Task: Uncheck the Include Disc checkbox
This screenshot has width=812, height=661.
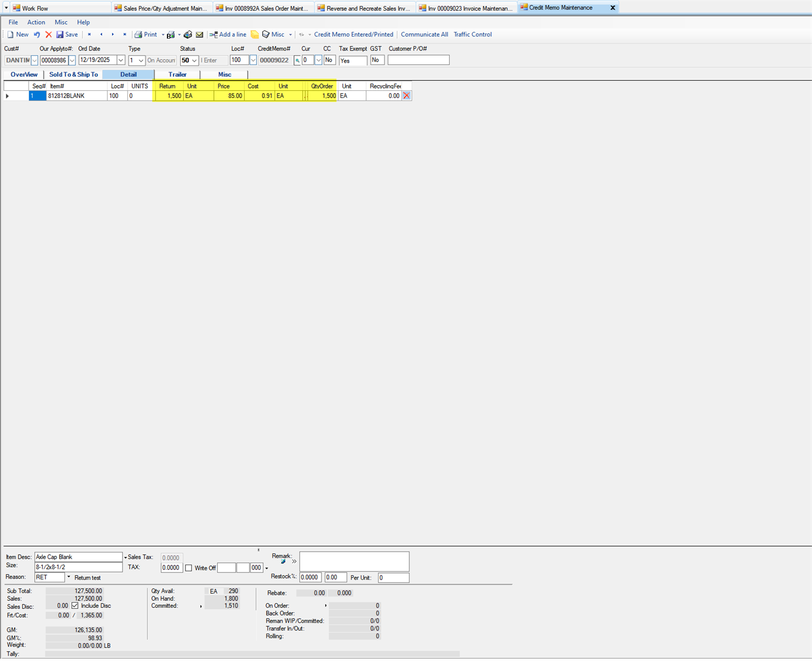Action: [x=75, y=606]
